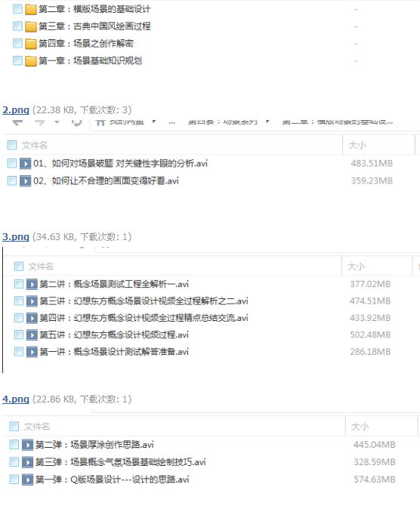420x515 pixels.
Task: Open the 2.png attachment link
Action: [16, 109]
